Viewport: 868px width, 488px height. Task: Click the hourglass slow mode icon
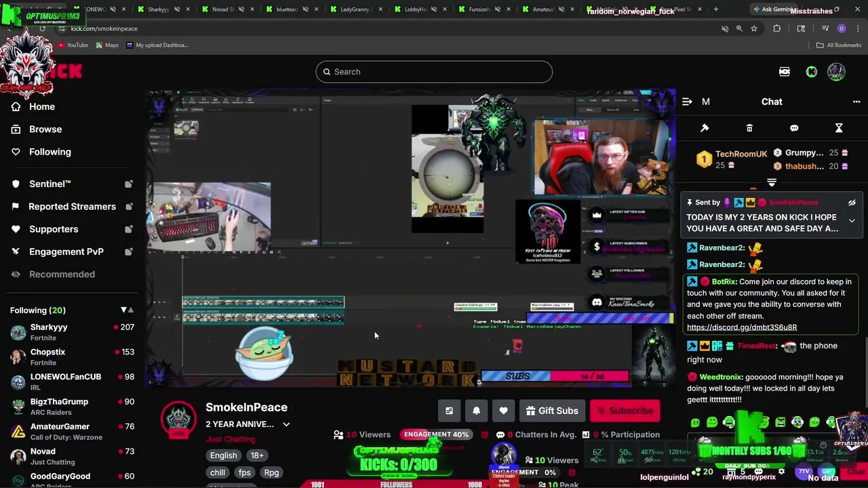(x=839, y=128)
